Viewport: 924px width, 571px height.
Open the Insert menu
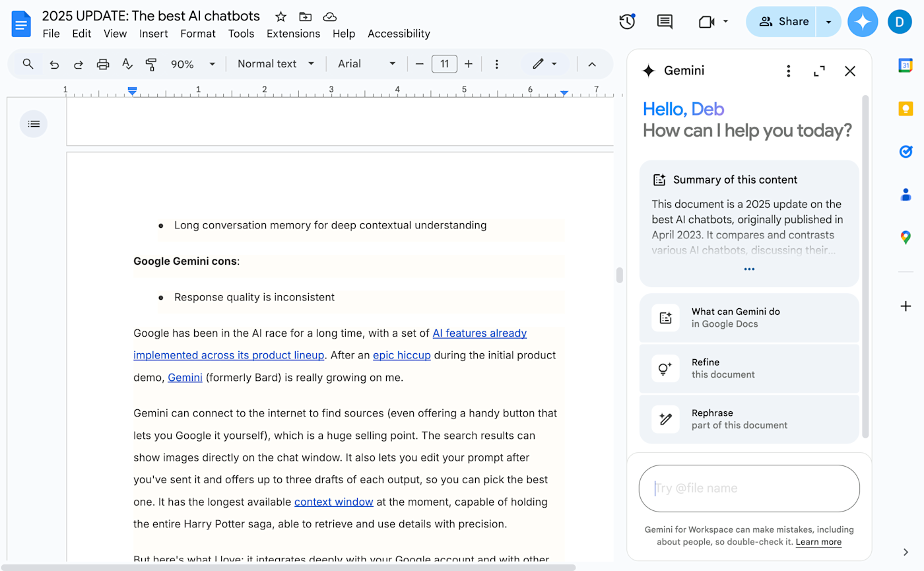tap(154, 34)
